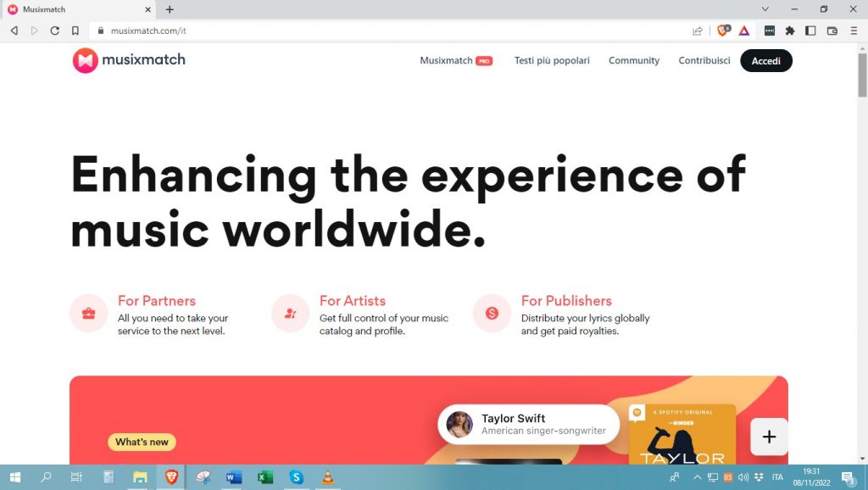This screenshot has height=490, width=868.
Task: Click the For Publishers dollar icon
Action: [x=492, y=314]
